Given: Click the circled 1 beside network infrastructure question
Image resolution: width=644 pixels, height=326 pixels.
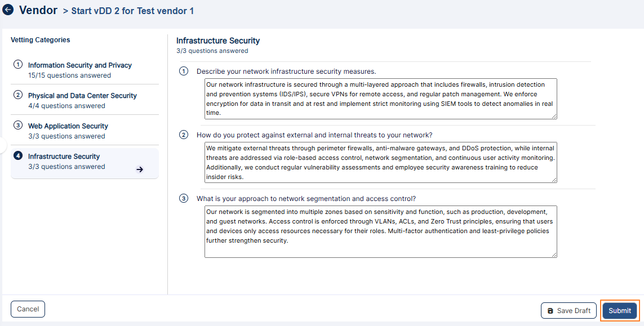Looking at the screenshot, I should [x=183, y=71].
